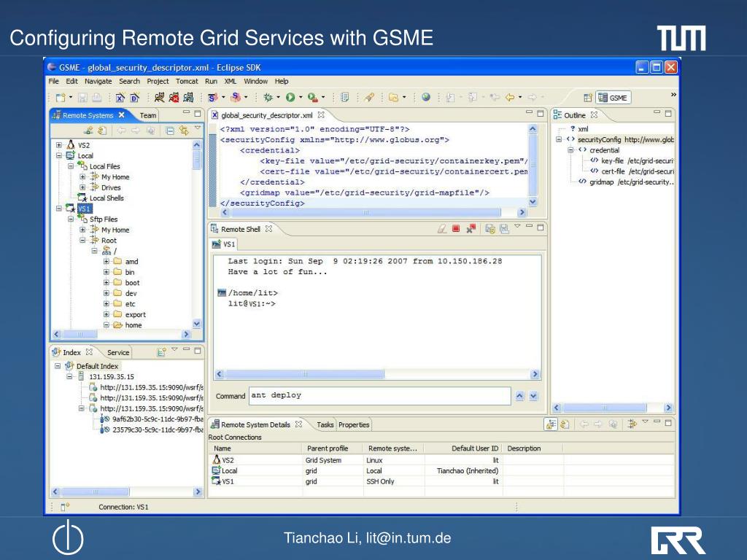Click the Remove shell icon with red X
The image size is (747, 560).
coord(471,229)
